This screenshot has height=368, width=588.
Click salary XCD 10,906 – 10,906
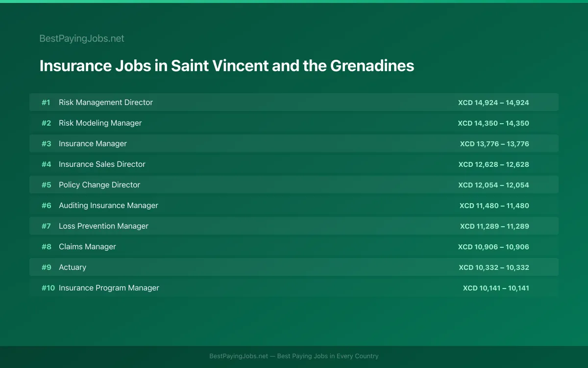click(493, 247)
